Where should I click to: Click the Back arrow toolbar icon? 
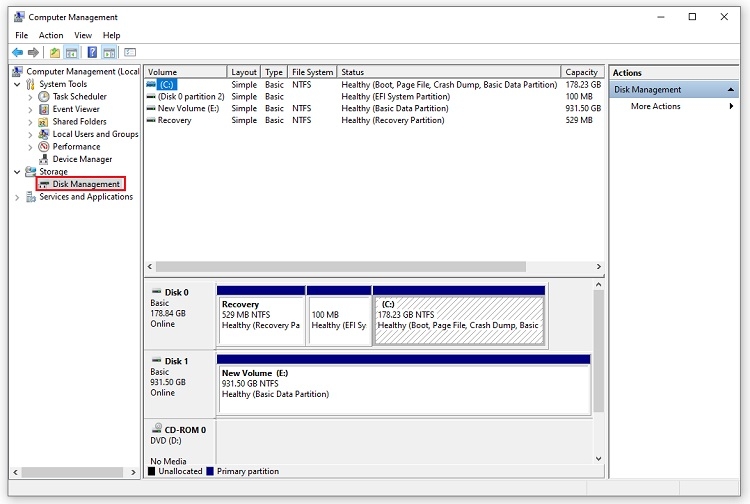click(x=17, y=52)
